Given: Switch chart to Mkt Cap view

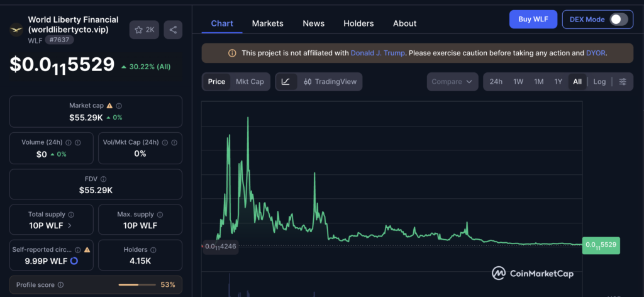Looking at the screenshot, I should [x=250, y=82].
